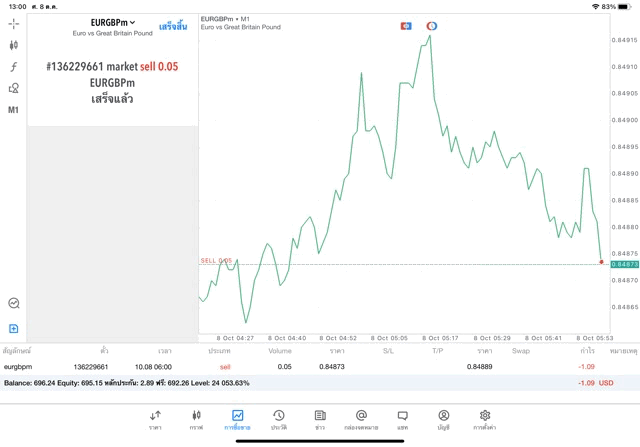Tap the SELL 0.05 order line on chart
This screenshot has width=640, height=447.
(x=217, y=261)
